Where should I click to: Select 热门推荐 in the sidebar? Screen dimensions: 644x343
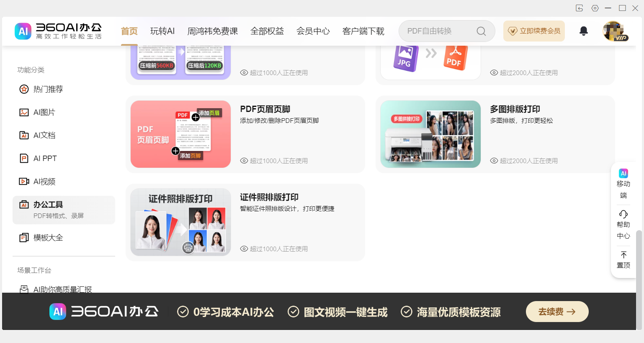pyautogui.click(x=48, y=89)
